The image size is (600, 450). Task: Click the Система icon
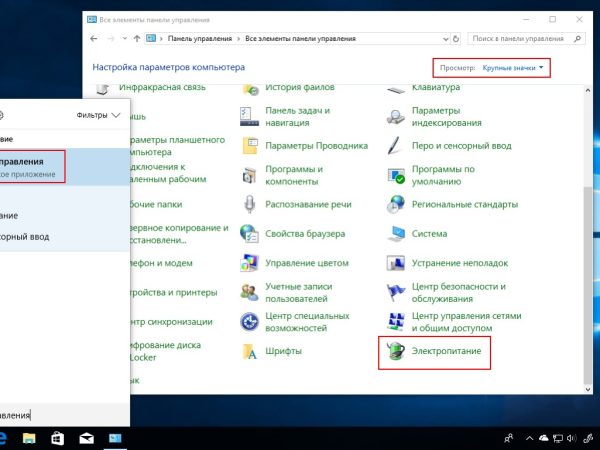click(x=396, y=234)
